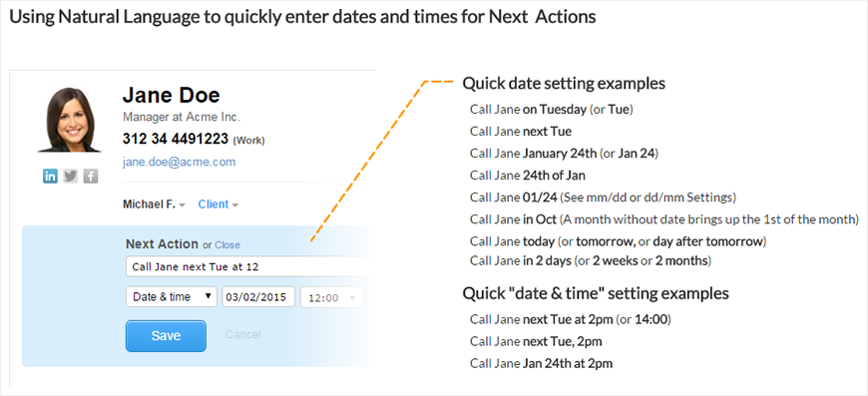
Task: Expand the Michael F. owner dropdown
Action: click(x=154, y=204)
